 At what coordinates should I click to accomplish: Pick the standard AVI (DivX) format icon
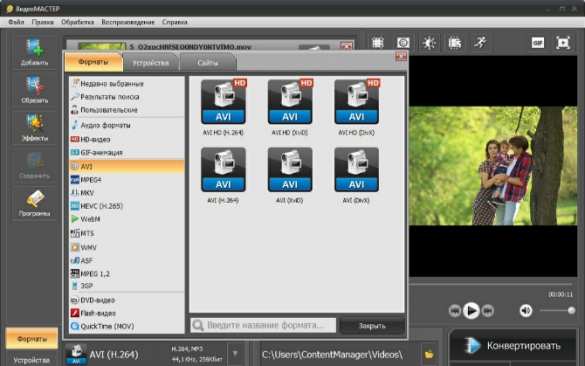(x=357, y=170)
